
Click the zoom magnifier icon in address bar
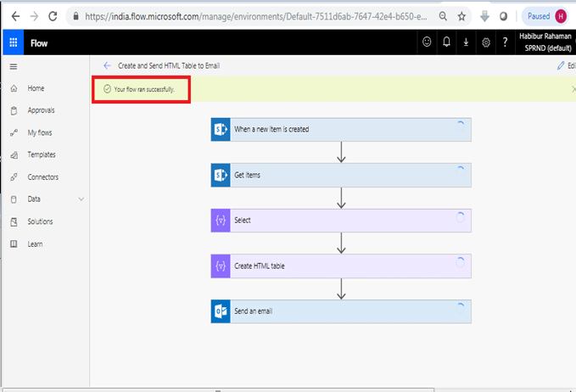pos(443,16)
